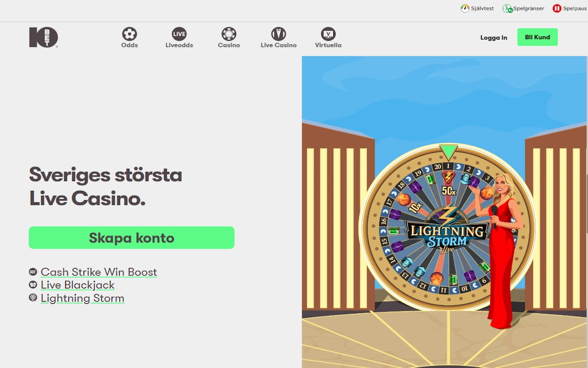588x368 pixels.
Task: Click the wheel icon beside Lightning Storm
Action: pos(33,296)
